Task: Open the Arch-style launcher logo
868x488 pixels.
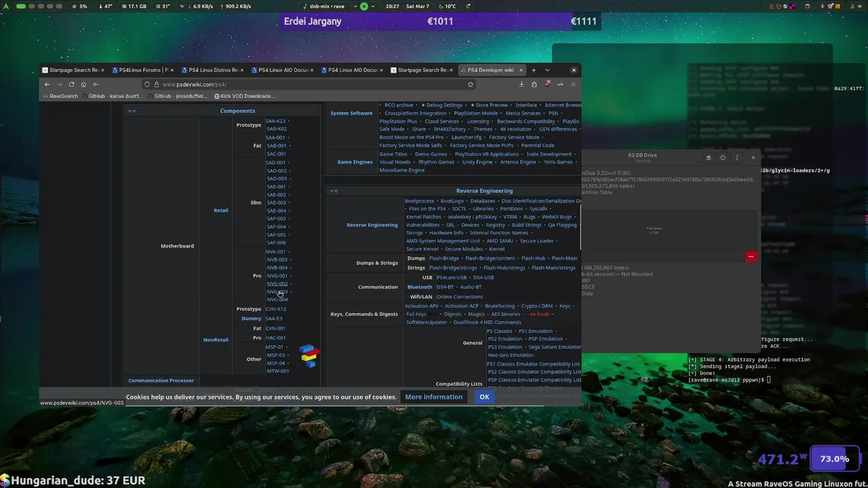Action: click(7, 6)
